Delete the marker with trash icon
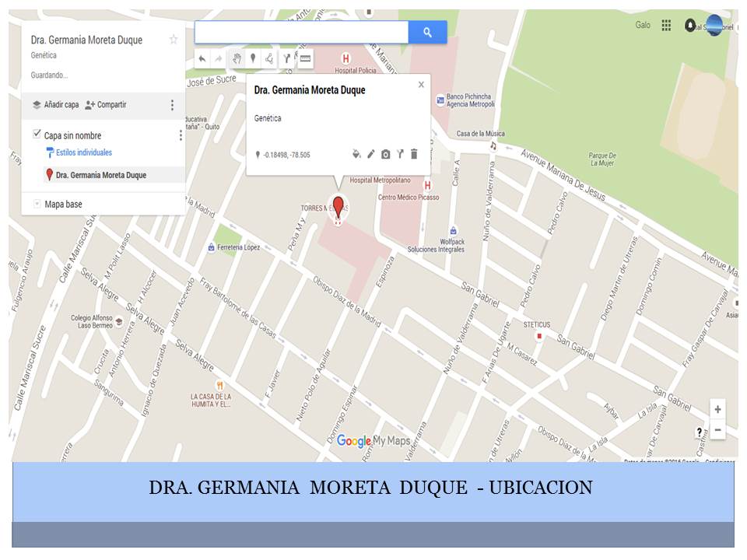747x560 pixels. click(x=414, y=154)
